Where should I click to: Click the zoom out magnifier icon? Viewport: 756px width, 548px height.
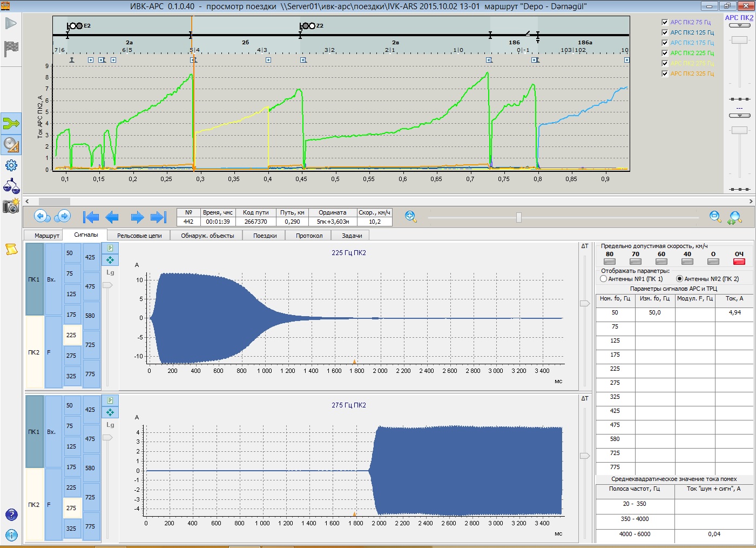coord(715,217)
